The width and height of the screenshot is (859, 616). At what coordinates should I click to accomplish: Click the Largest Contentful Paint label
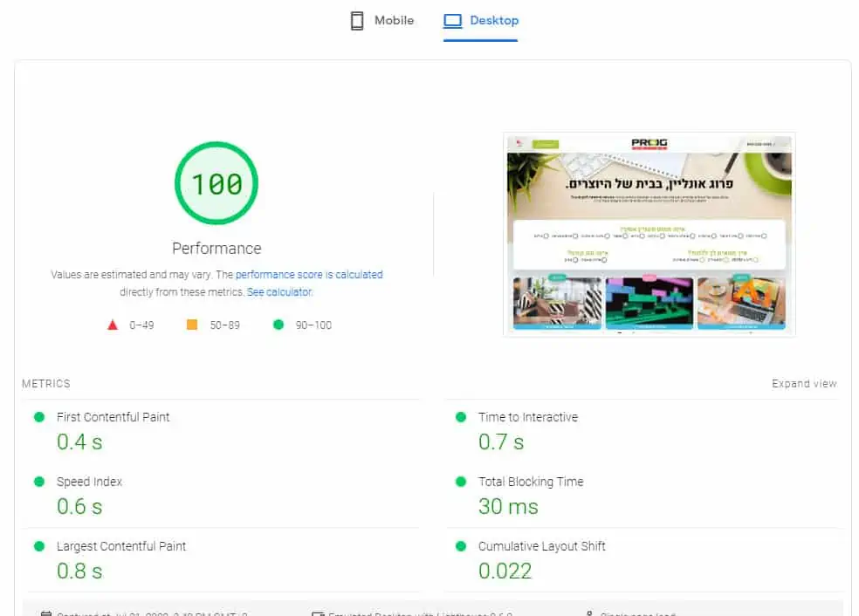coord(121,546)
